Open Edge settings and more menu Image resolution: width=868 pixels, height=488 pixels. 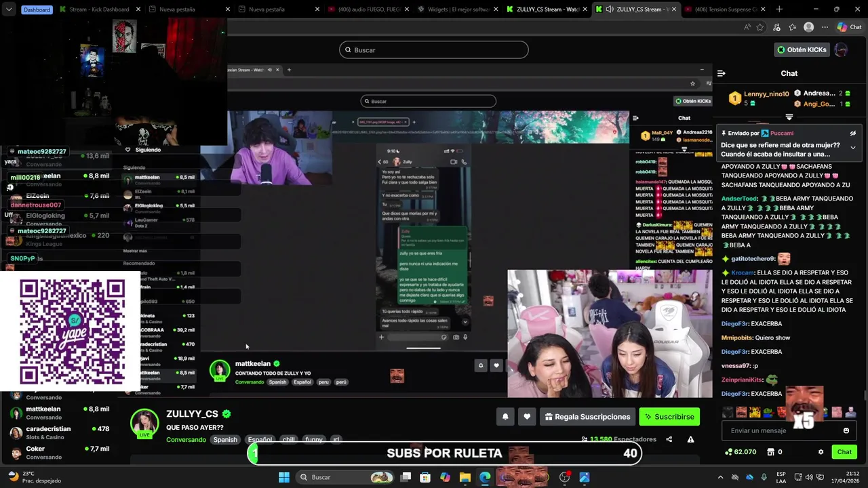click(x=825, y=27)
